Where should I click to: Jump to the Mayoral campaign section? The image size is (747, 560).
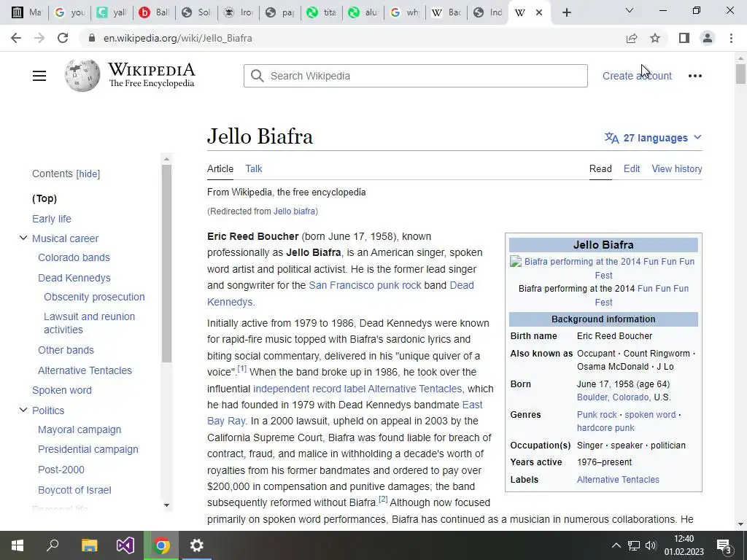pos(80,429)
